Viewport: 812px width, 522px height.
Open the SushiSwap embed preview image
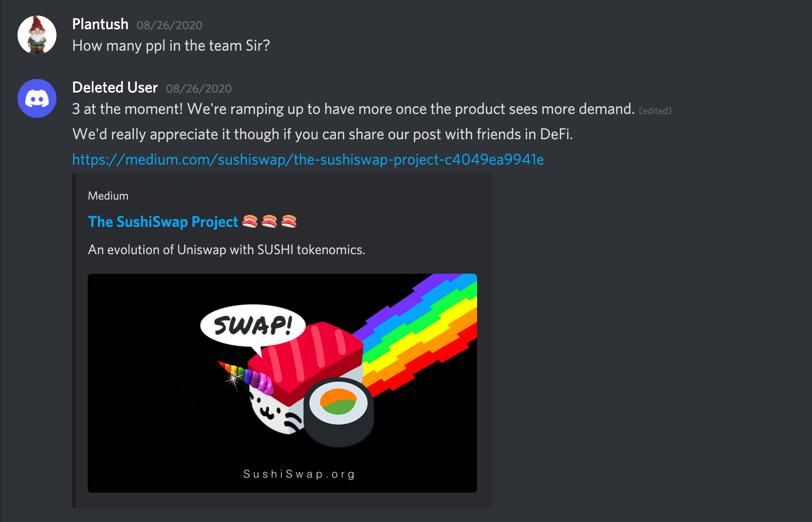pyautogui.click(x=282, y=383)
